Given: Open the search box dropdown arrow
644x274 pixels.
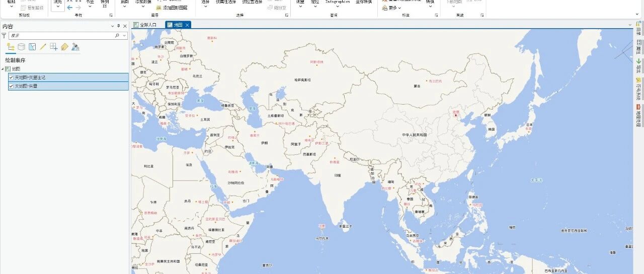Looking at the screenshot, I should [x=124, y=36].
